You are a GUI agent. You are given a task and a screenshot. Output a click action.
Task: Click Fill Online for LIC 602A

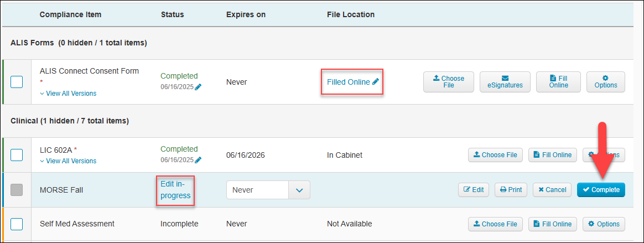[552, 155]
